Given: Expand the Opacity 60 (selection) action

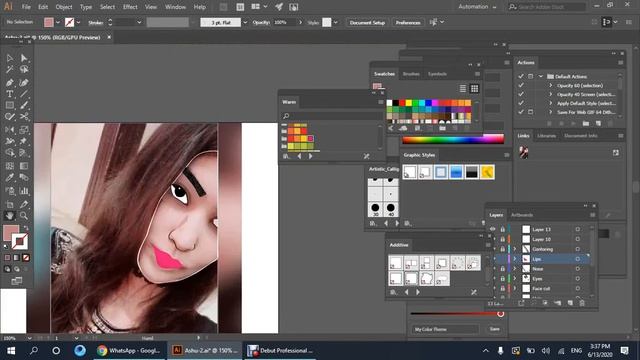Looking at the screenshot, I should click(x=550, y=85).
